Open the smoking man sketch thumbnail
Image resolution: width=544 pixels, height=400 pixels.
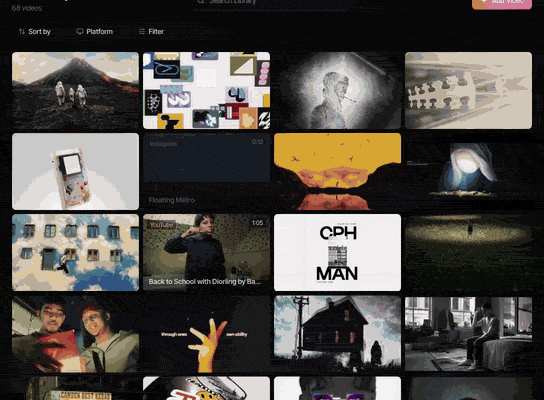click(337, 91)
